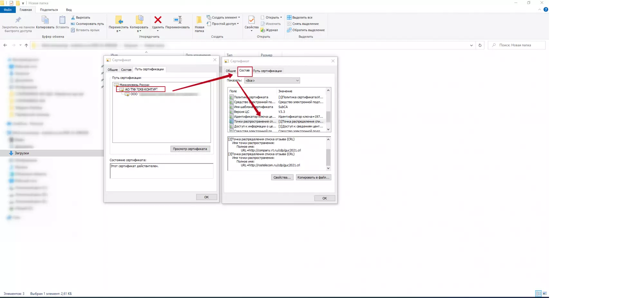The height and width of the screenshot is (298, 644).
Task: Cut selection with the Вырезать scissors
Action: tap(81, 17)
